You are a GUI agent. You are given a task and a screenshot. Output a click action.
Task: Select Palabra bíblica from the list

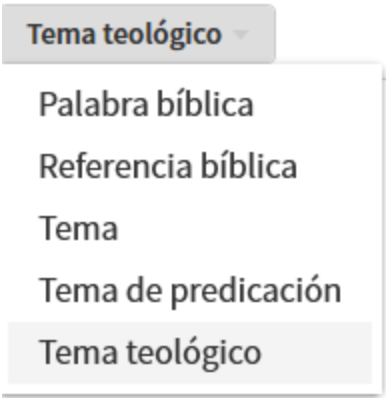(x=190, y=104)
